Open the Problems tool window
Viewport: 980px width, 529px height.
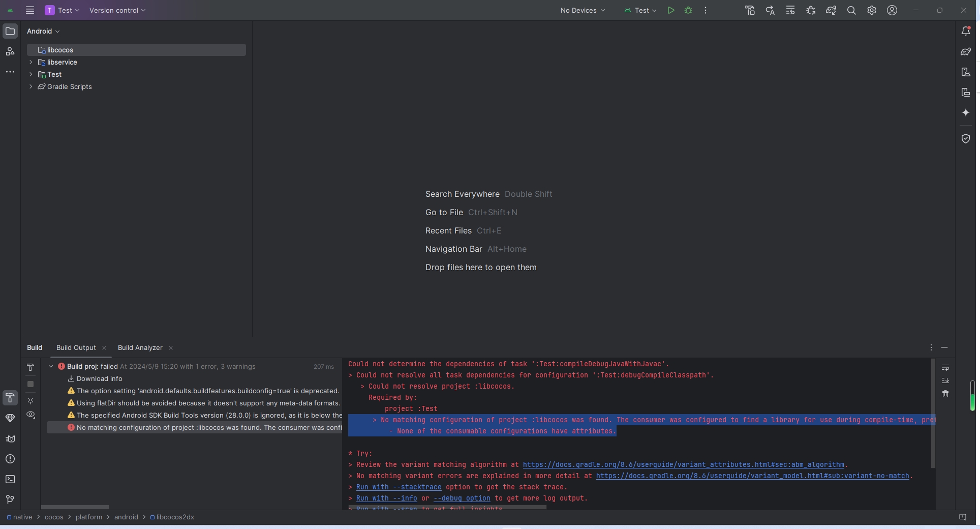point(10,459)
